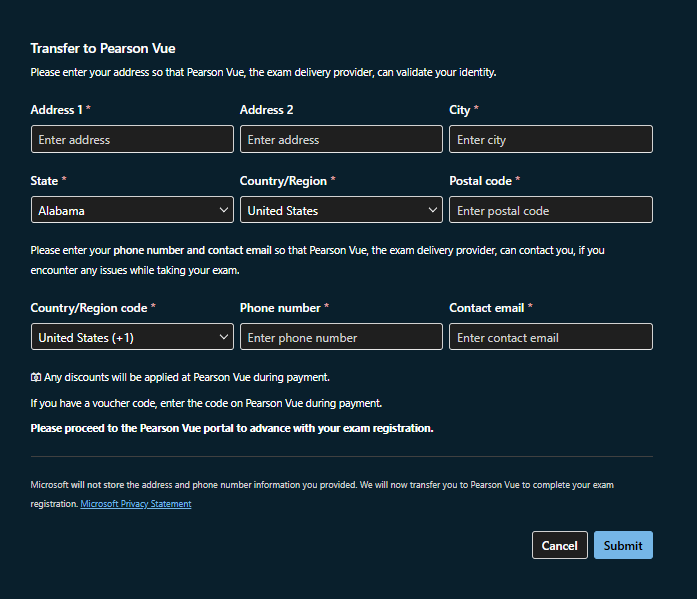Viewport: 697px width, 599px height.
Task: Click the voucher code instruction sentence
Action: click(206, 403)
